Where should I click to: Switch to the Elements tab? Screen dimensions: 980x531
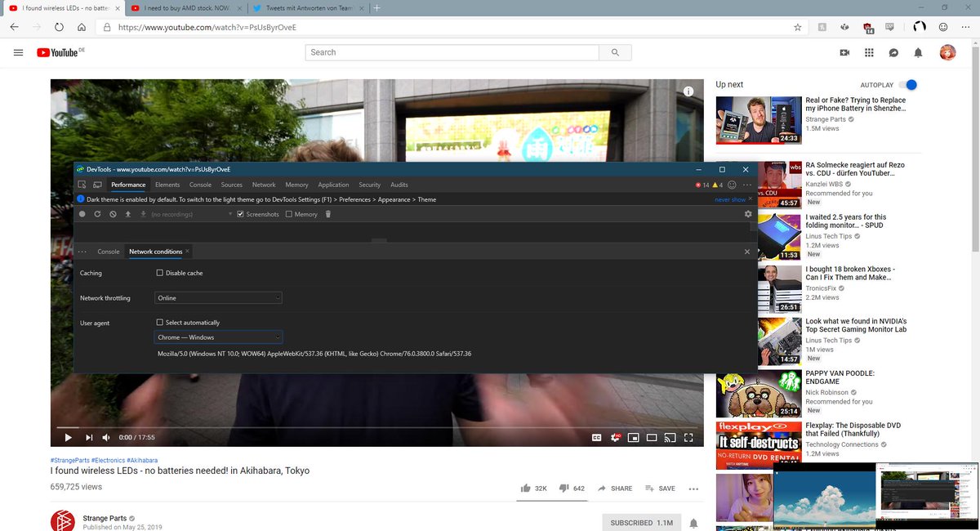click(x=167, y=185)
